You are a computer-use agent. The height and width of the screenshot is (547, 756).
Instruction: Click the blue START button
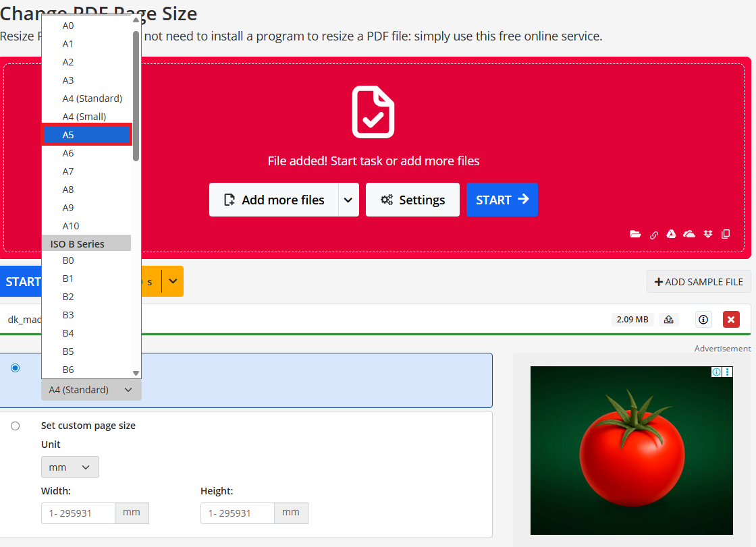(502, 200)
